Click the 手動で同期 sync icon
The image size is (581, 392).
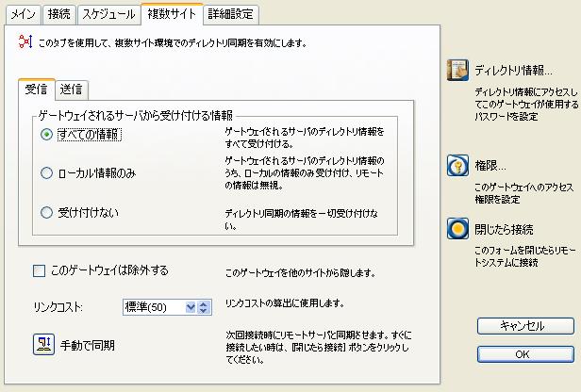pyautogui.click(x=43, y=345)
